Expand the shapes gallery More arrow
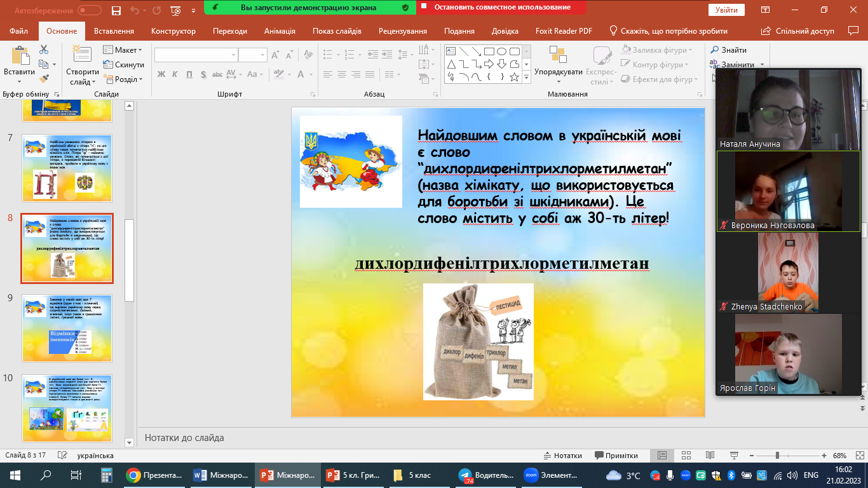The width and height of the screenshot is (868, 488). point(526,77)
